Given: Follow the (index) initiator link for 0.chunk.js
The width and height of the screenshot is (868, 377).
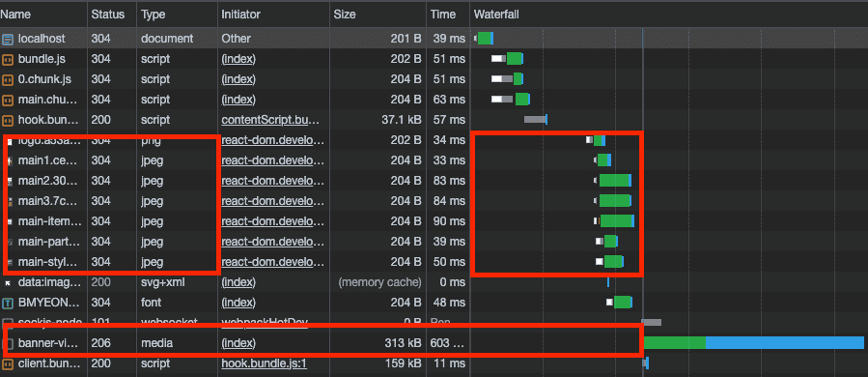Looking at the screenshot, I should click(238, 79).
